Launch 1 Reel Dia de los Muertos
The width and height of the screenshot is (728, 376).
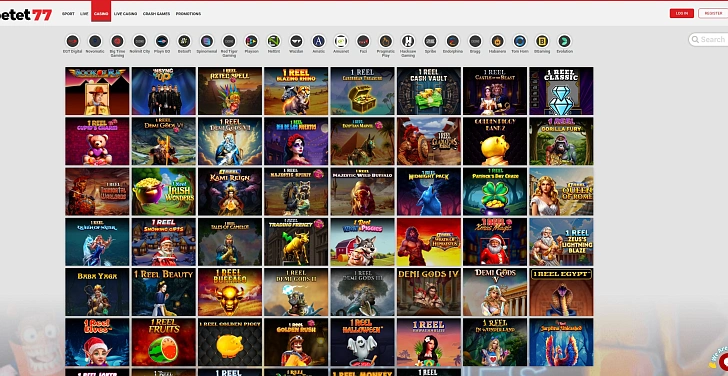[296, 141]
